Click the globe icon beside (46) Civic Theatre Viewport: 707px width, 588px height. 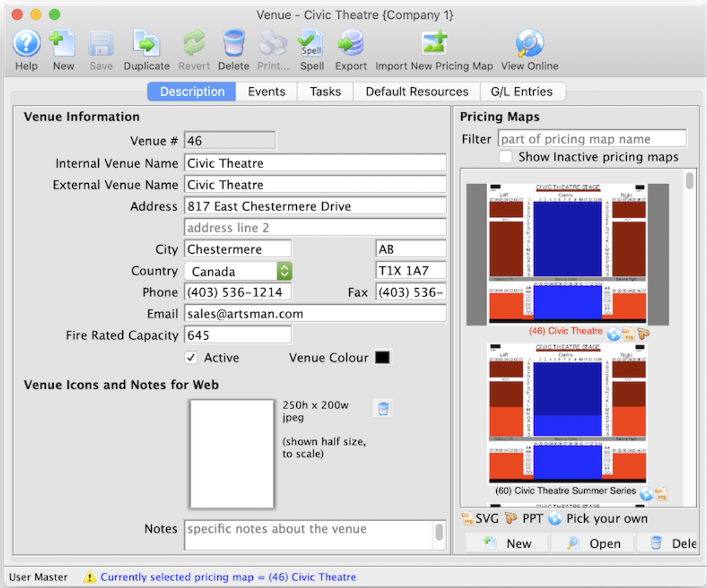(x=614, y=334)
